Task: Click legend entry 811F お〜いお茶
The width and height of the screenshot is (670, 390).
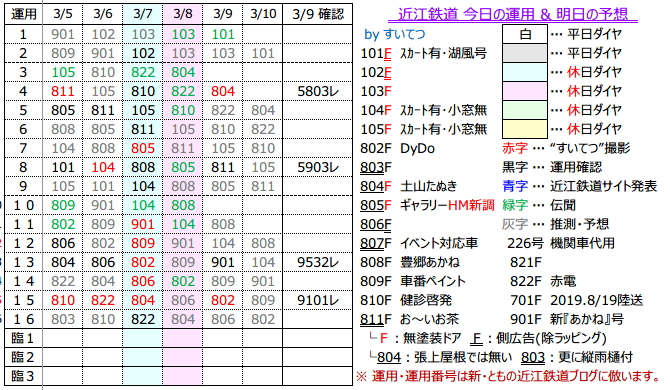Action: click(409, 320)
